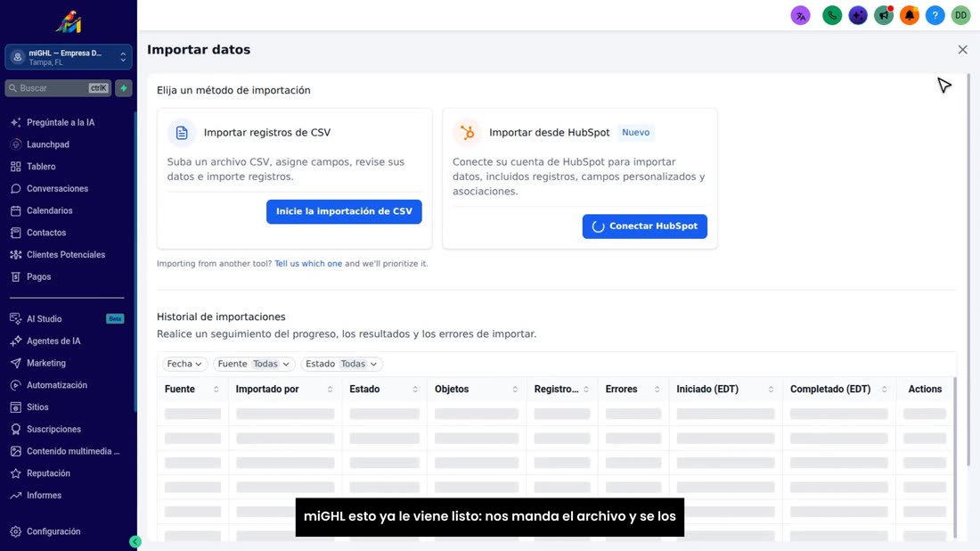Viewport: 980px width, 551px height.
Task: Click Inicie la importación de CSV
Action: [x=344, y=211]
